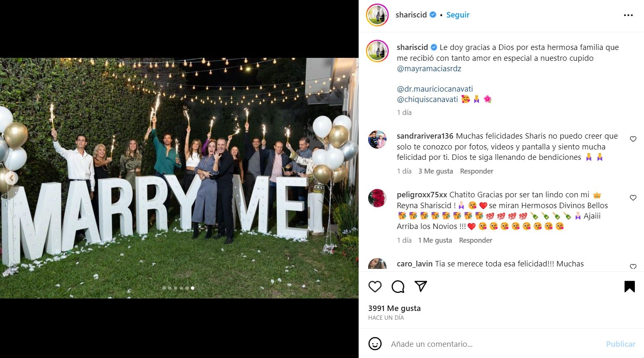Go to previous photo with left arrow
644x358 pixels.
pos(11,178)
